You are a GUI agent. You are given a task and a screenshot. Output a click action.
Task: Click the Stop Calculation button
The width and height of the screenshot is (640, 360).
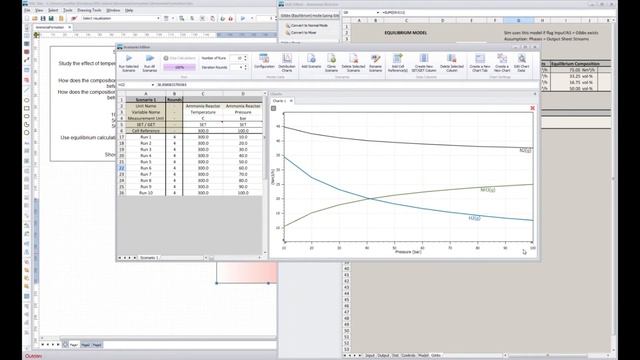pyautogui.click(x=180, y=58)
